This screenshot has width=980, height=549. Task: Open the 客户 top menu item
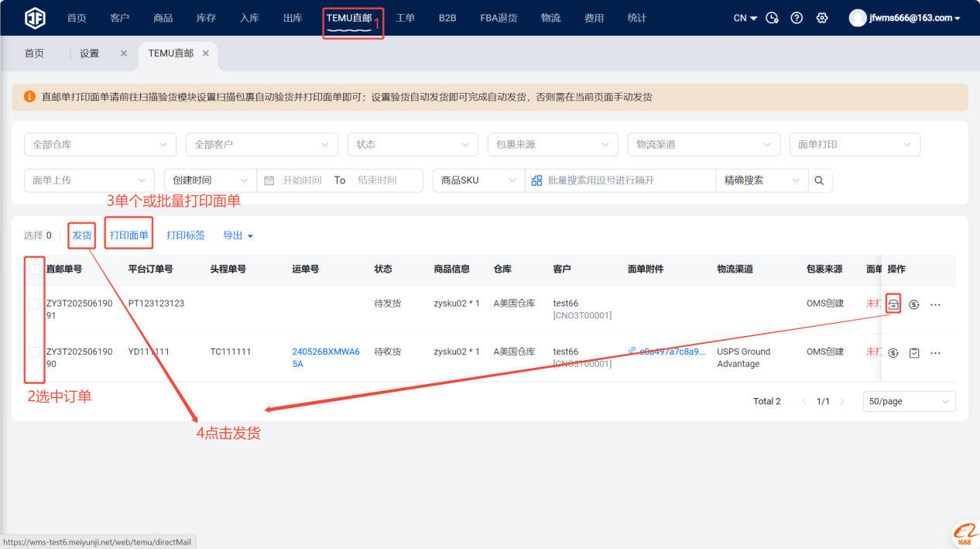[x=120, y=18]
